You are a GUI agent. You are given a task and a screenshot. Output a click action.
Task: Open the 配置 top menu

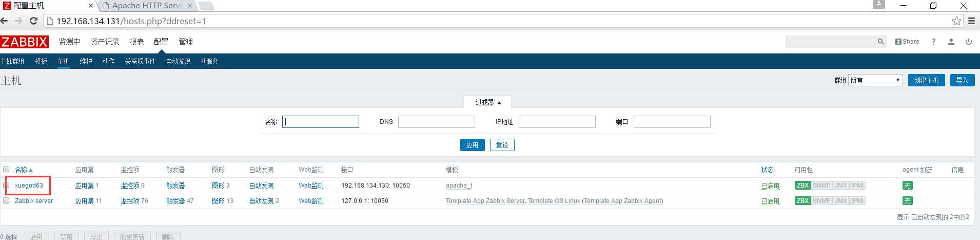tap(161, 42)
